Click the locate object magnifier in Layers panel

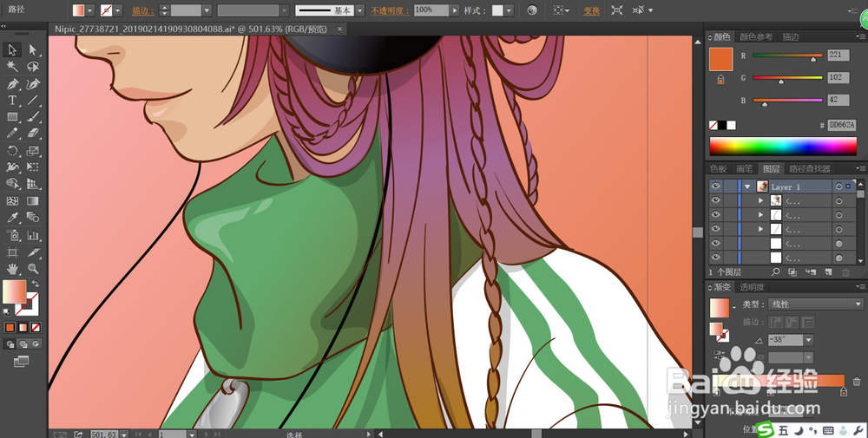pyautogui.click(x=775, y=272)
